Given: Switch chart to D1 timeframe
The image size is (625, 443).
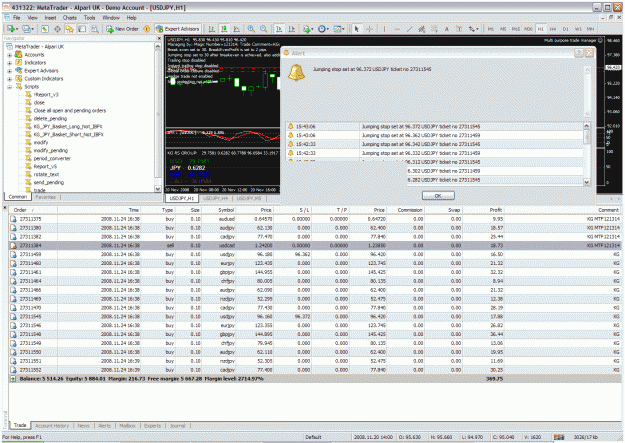Looking at the screenshot, I should point(566,29).
